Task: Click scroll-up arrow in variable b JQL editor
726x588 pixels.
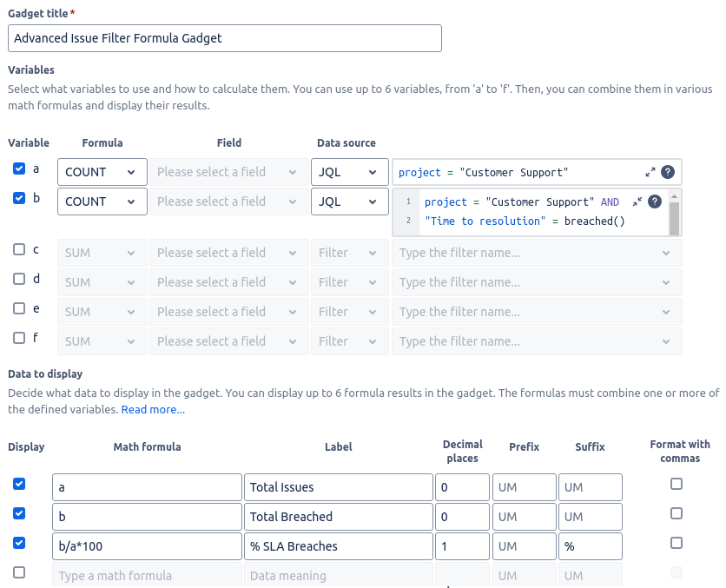Action: (675, 197)
